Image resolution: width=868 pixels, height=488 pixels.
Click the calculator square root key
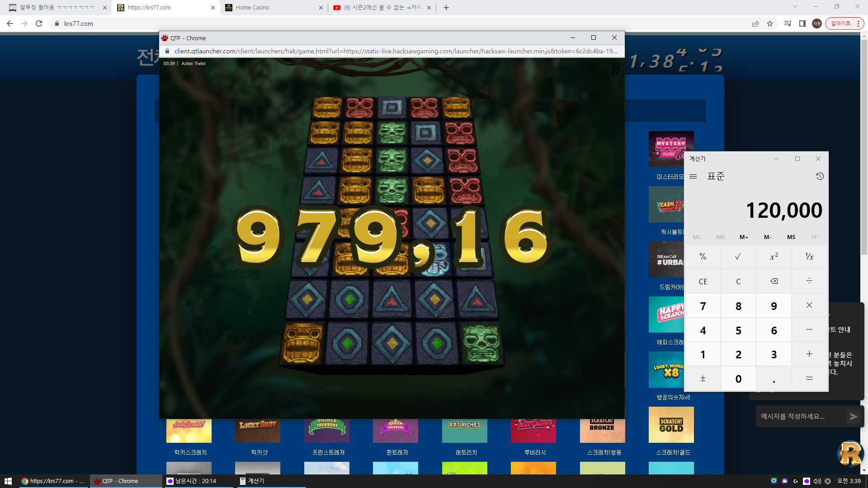pos(738,257)
